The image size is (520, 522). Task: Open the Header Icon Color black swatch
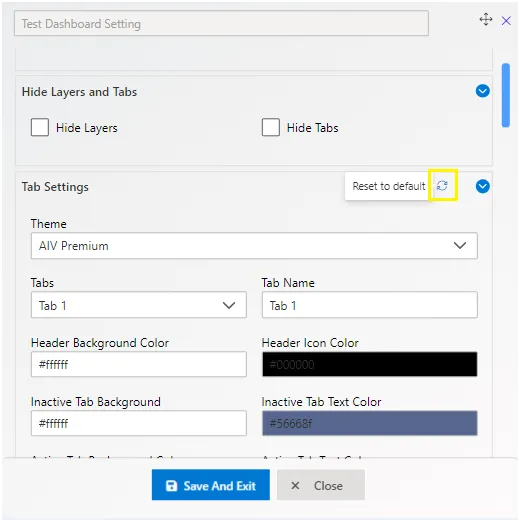pos(370,364)
